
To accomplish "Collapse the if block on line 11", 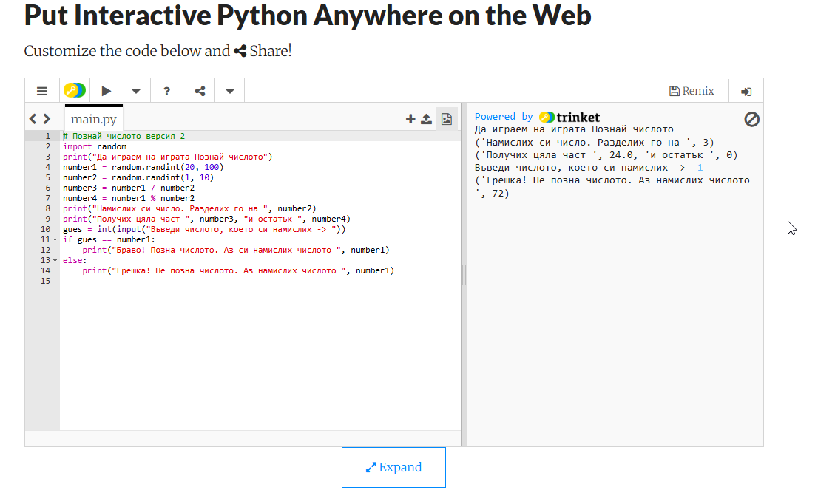I will point(55,240).
